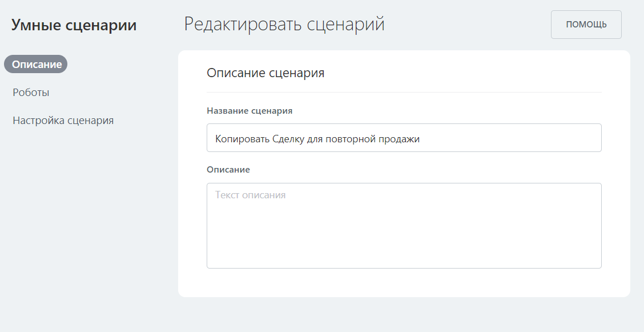Click the Описание сценария section heading
The width and height of the screenshot is (644, 332).
coord(265,73)
